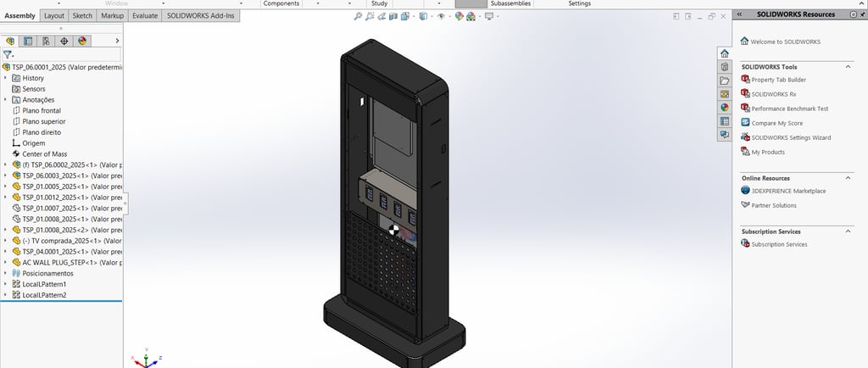Expand the Anotações tree node
Image resolution: width=868 pixels, height=368 pixels.
pos(6,99)
